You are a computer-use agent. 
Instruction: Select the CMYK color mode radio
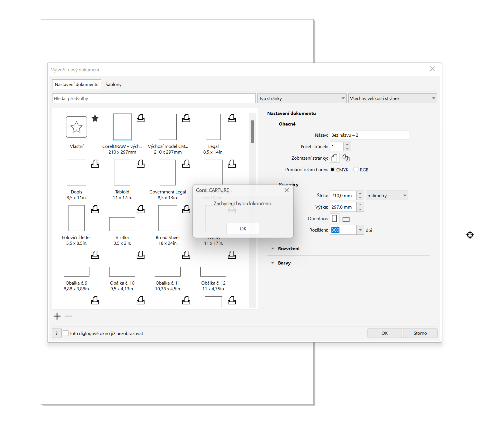(332, 170)
